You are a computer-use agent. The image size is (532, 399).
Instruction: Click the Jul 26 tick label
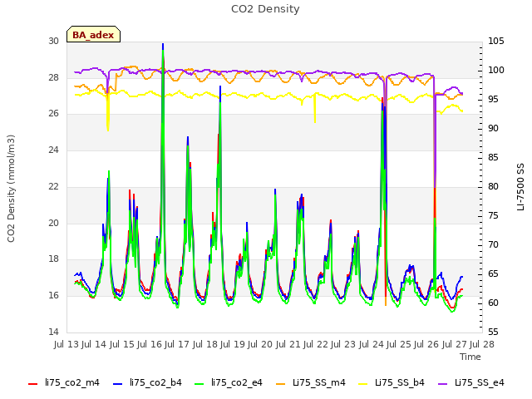(x=428, y=344)
